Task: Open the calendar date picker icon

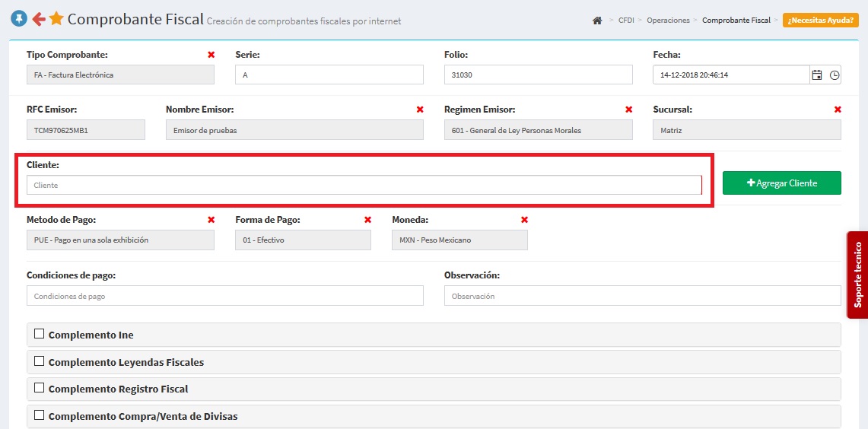Action: pos(817,75)
